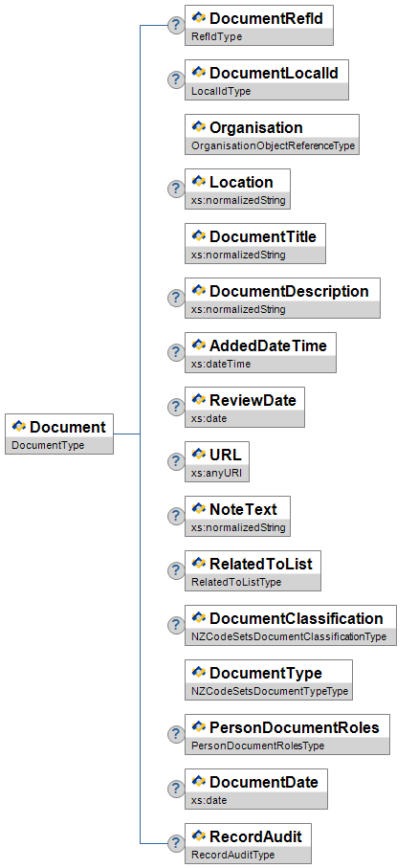This screenshot has width=418, height=868.
Task: Open the DocumentClassification element
Action: pos(291,626)
